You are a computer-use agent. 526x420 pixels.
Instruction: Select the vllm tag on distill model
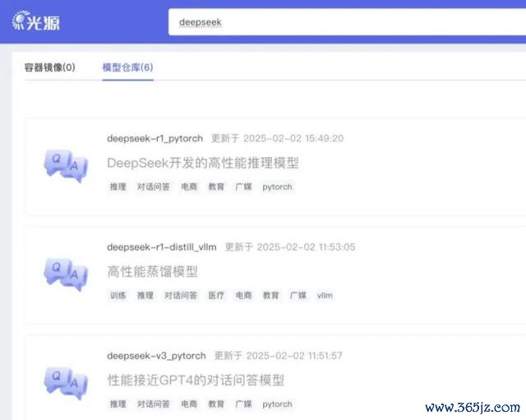pos(325,295)
